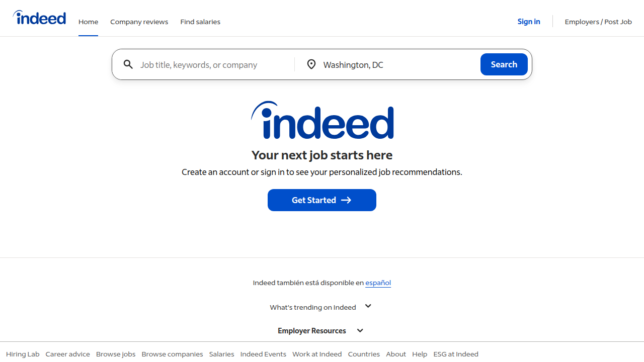The image size is (644, 362).
Task: Click the Get Started button
Action: (x=322, y=200)
